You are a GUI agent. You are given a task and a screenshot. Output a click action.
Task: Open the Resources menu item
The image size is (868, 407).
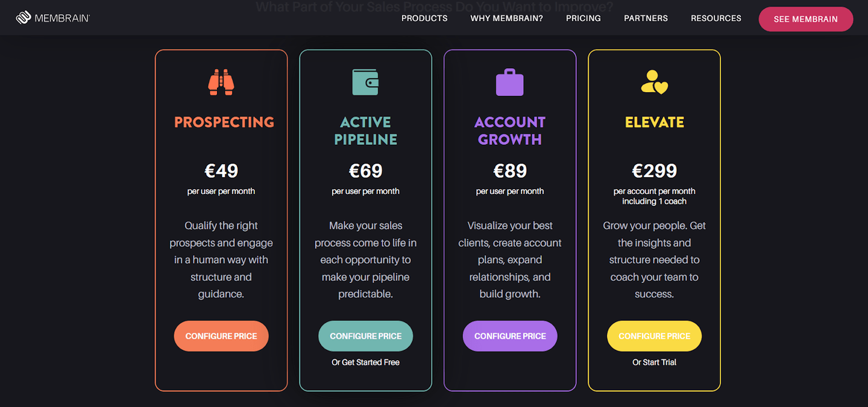point(716,18)
